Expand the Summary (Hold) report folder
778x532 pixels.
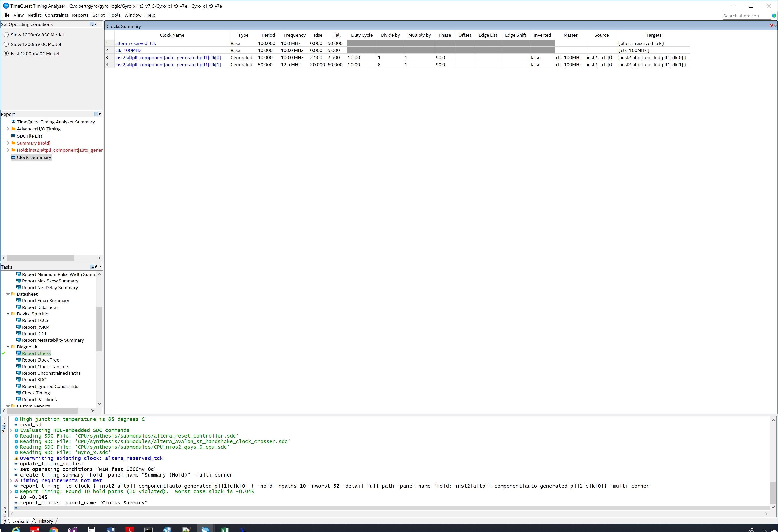tap(8, 143)
